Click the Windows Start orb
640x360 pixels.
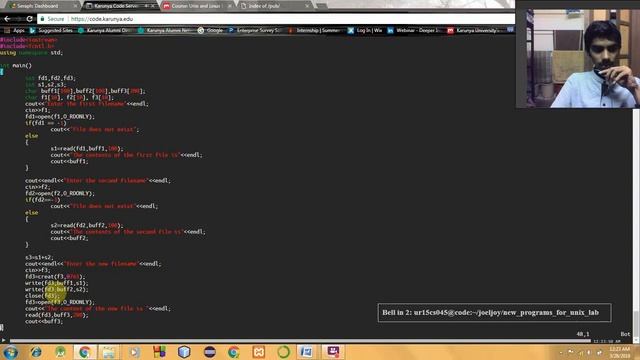(11, 352)
